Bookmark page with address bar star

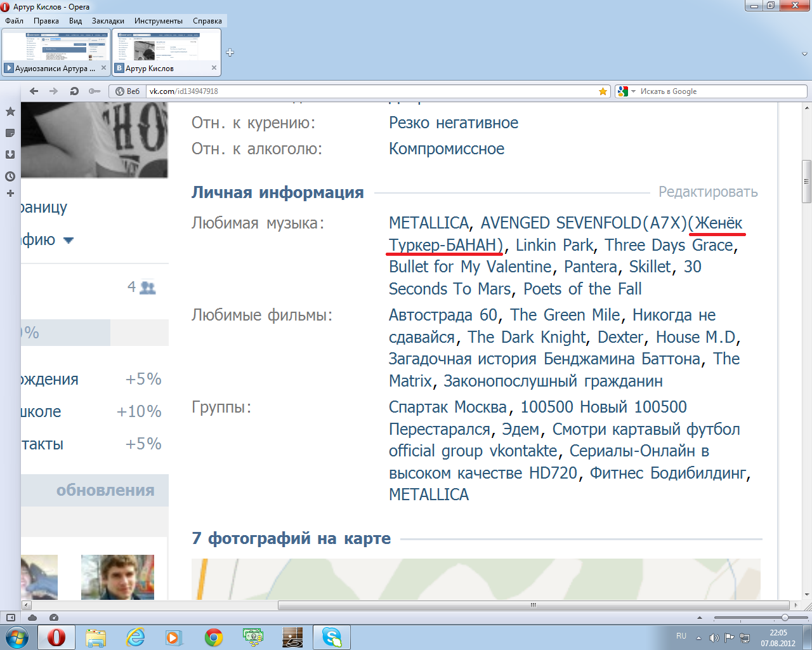pyautogui.click(x=603, y=91)
